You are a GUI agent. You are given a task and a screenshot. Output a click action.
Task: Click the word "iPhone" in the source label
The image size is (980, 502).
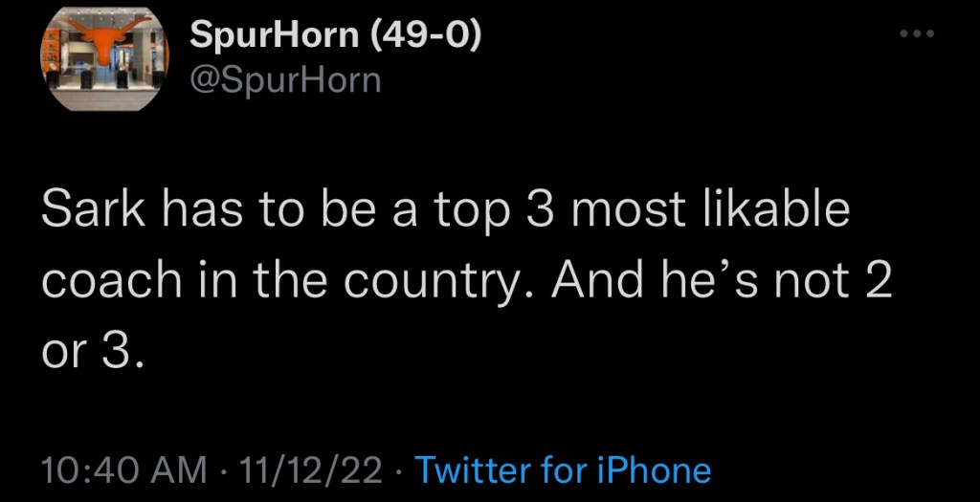(654, 470)
